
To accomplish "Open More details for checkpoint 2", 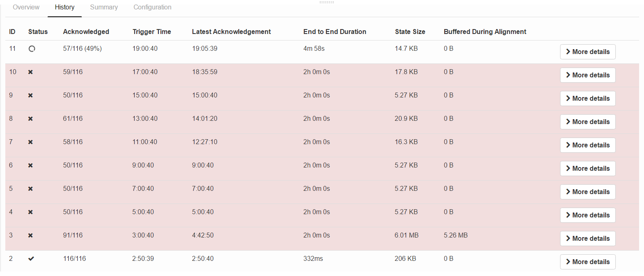I will click(x=588, y=262).
